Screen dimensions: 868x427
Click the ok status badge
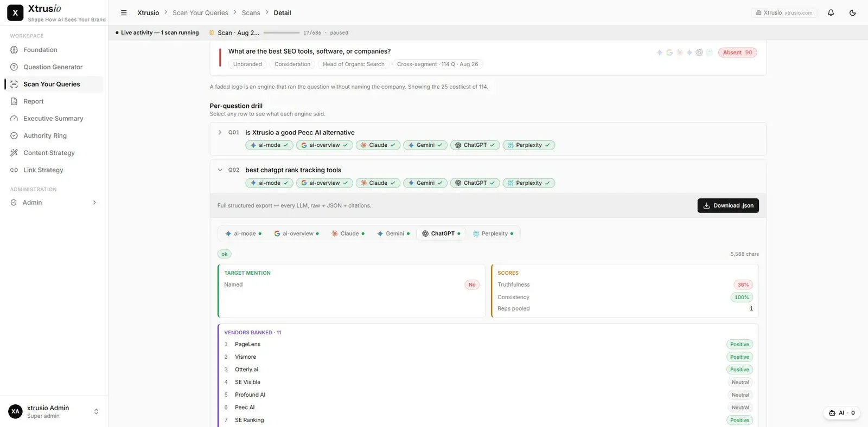point(224,254)
